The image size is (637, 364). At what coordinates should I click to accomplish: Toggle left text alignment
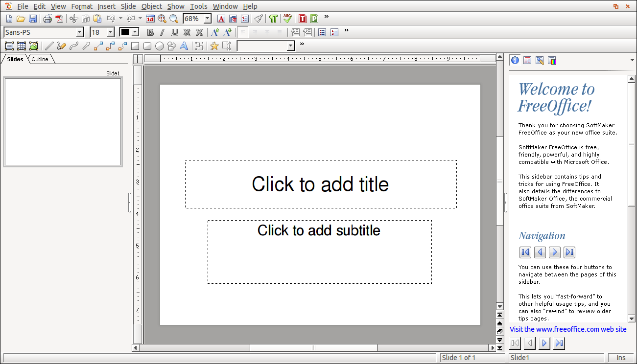click(x=243, y=32)
